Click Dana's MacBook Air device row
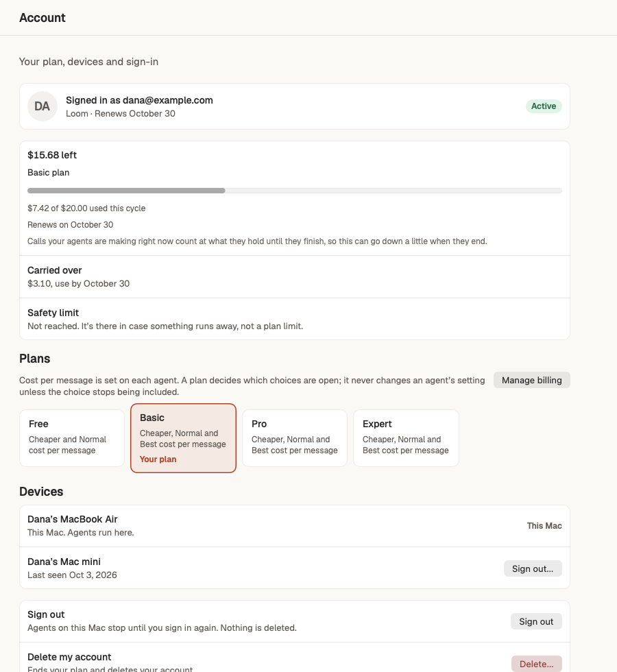The height and width of the screenshot is (672, 617). [x=295, y=526]
